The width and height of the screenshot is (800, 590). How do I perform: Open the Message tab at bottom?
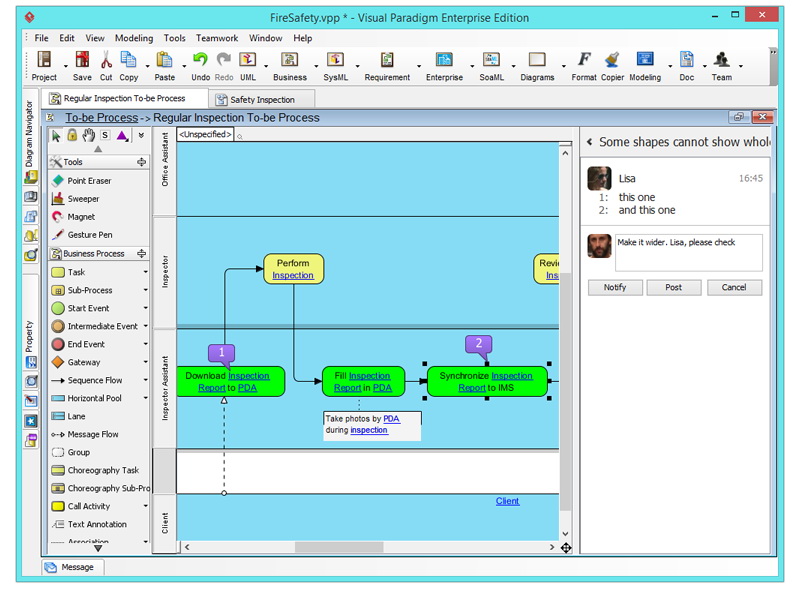coord(72,567)
